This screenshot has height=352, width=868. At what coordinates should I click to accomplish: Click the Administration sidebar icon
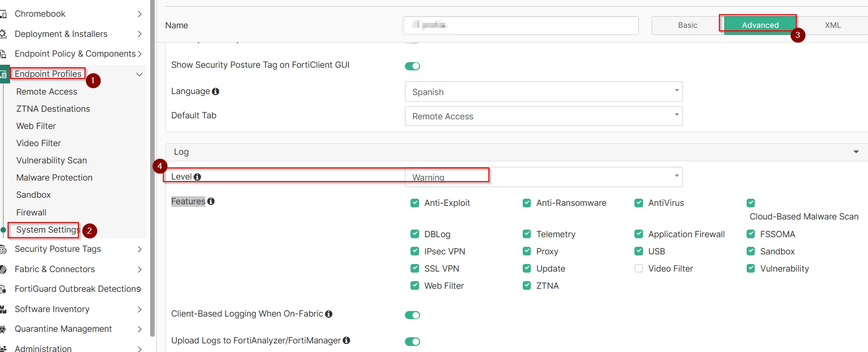(x=3, y=348)
